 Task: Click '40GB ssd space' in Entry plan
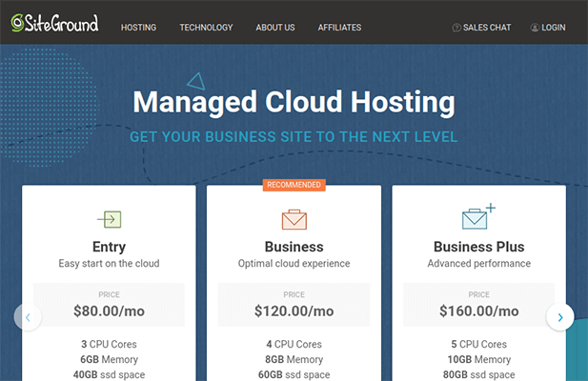(x=110, y=374)
